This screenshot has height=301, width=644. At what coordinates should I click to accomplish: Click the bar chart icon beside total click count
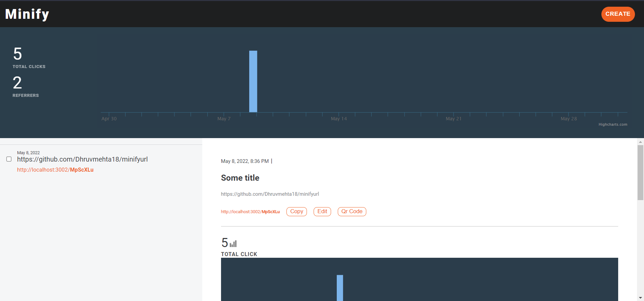pyautogui.click(x=233, y=244)
